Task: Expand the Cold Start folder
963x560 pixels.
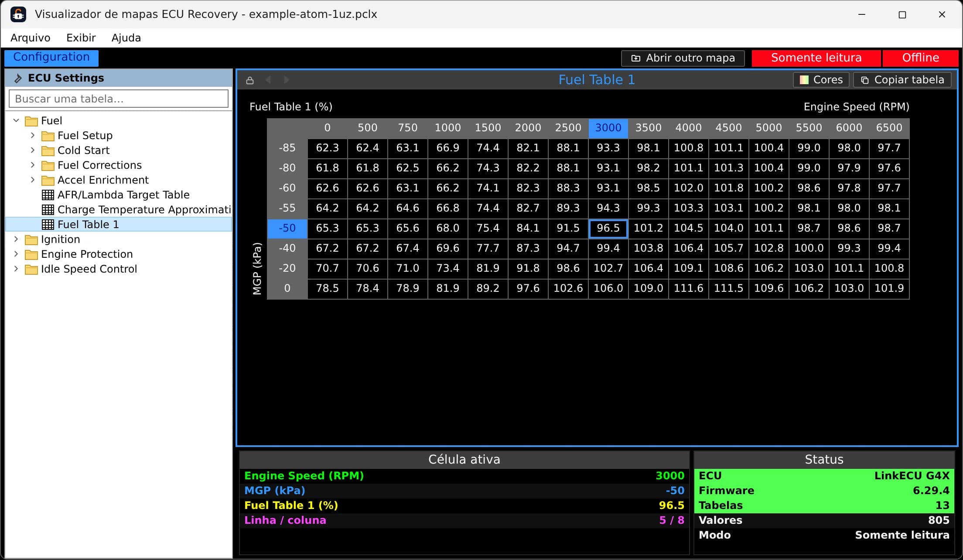Action: (x=33, y=150)
